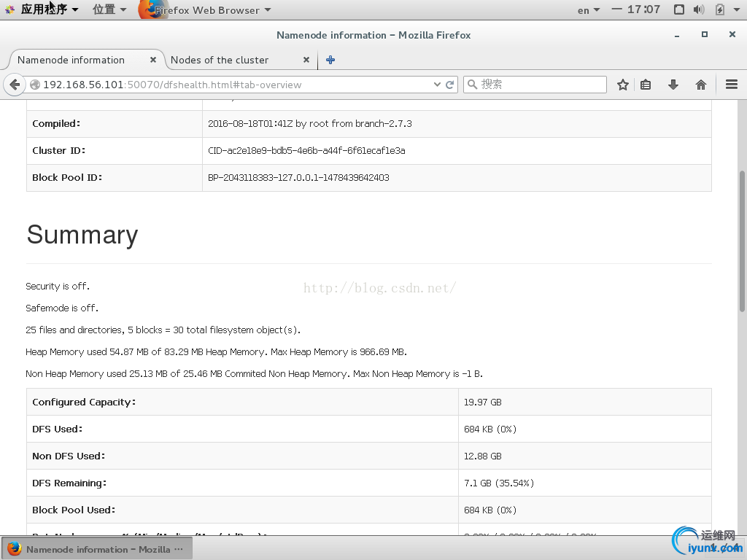Click the Block Pool ID value

click(298, 178)
